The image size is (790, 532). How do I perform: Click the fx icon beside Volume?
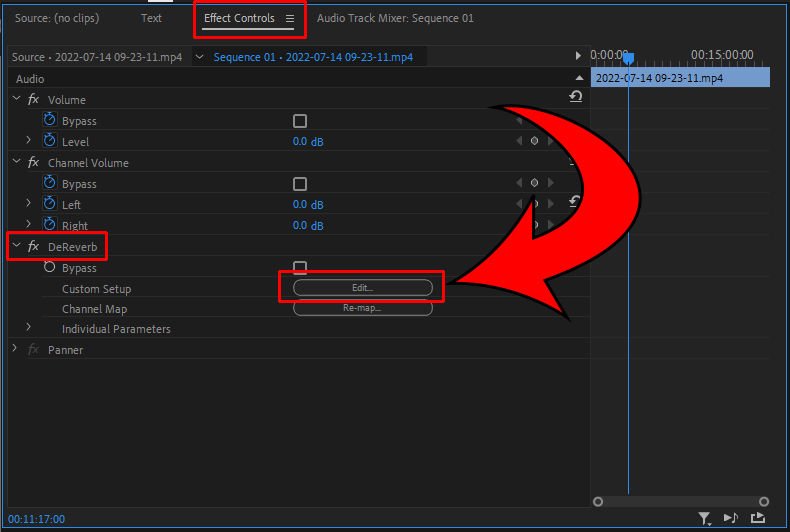[x=33, y=99]
